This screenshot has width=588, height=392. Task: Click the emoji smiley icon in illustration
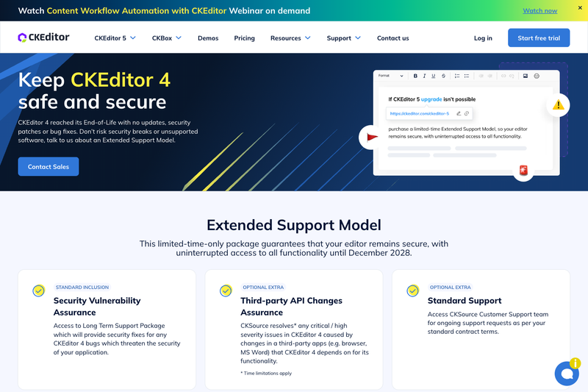pyautogui.click(x=537, y=76)
